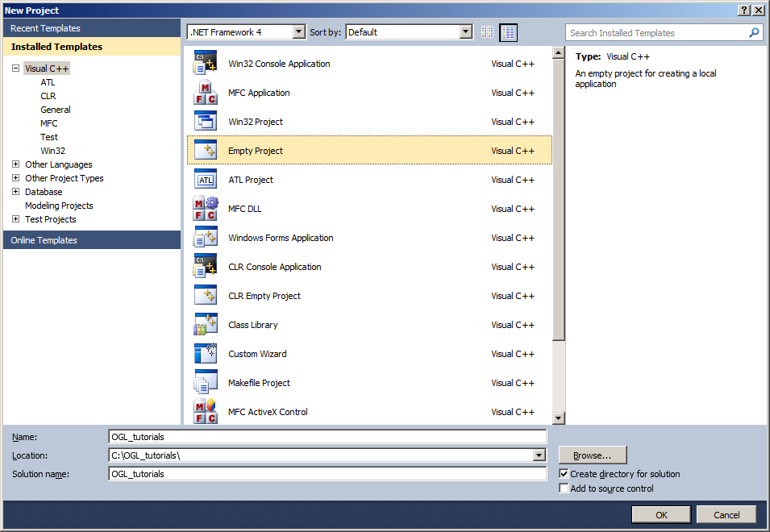Click the "Win32 Project" template name
The image size is (770, 532).
click(256, 122)
